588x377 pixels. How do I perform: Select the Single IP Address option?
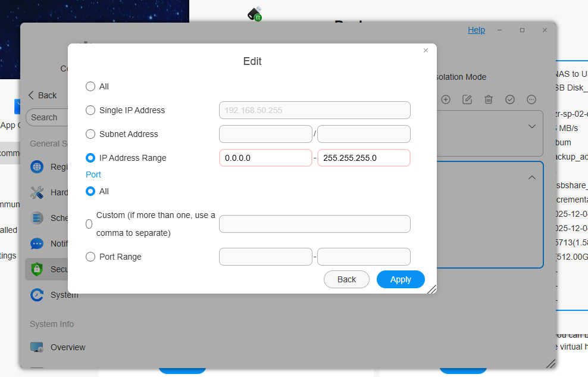90,110
